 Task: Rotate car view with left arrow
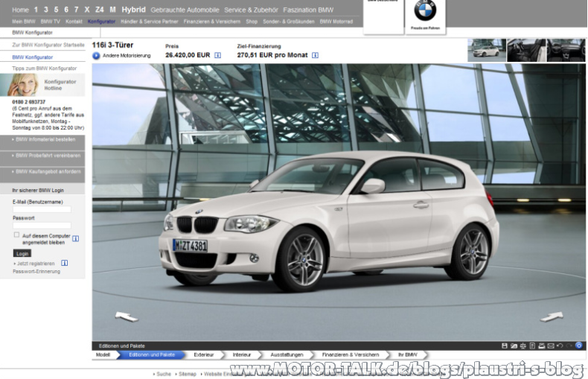[x=127, y=316]
